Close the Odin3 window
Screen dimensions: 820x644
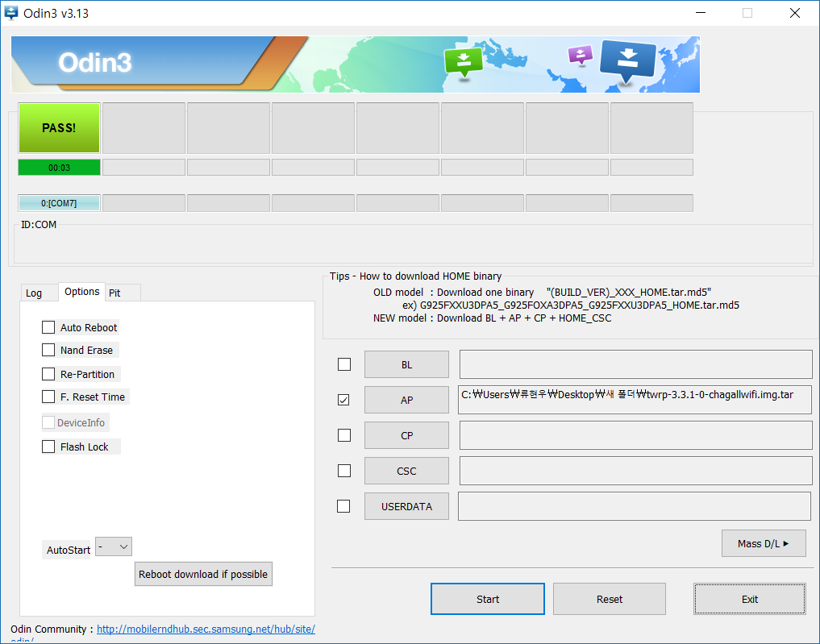794,13
